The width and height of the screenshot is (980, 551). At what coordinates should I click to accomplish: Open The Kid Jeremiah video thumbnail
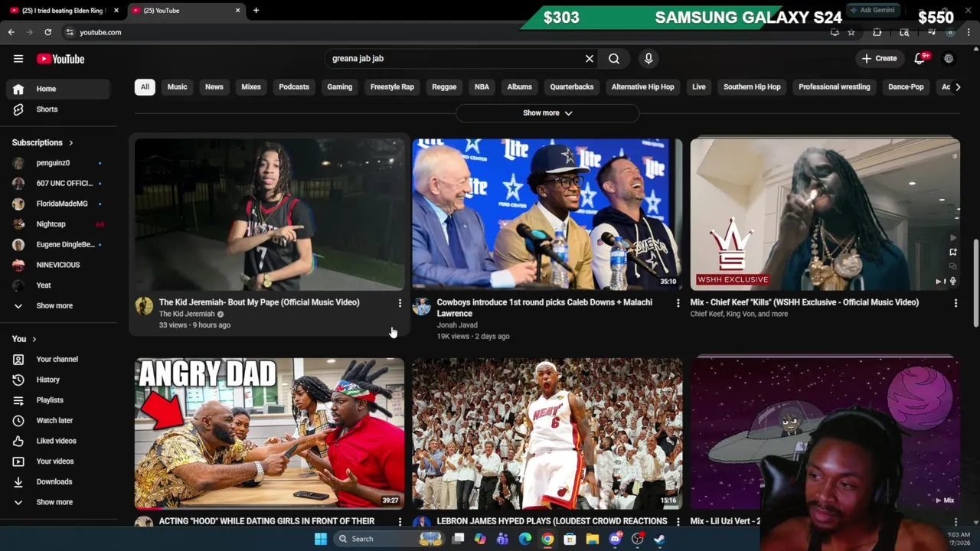click(269, 214)
